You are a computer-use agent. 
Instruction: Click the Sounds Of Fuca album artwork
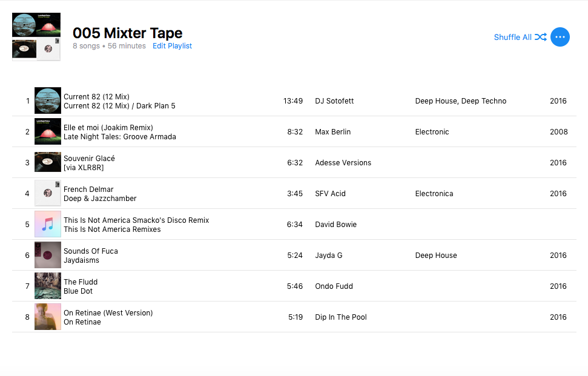coord(48,255)
